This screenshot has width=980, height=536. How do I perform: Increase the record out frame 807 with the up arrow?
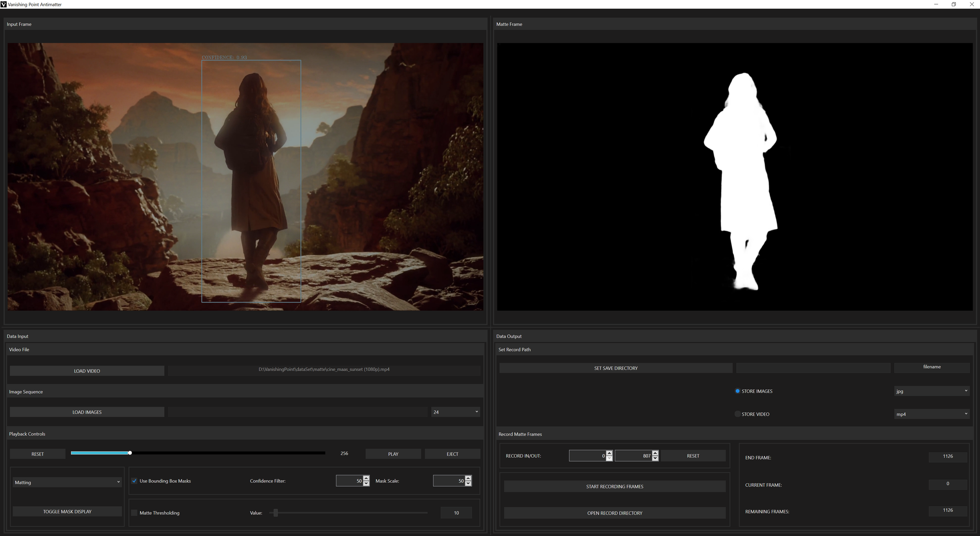[655, 453]
